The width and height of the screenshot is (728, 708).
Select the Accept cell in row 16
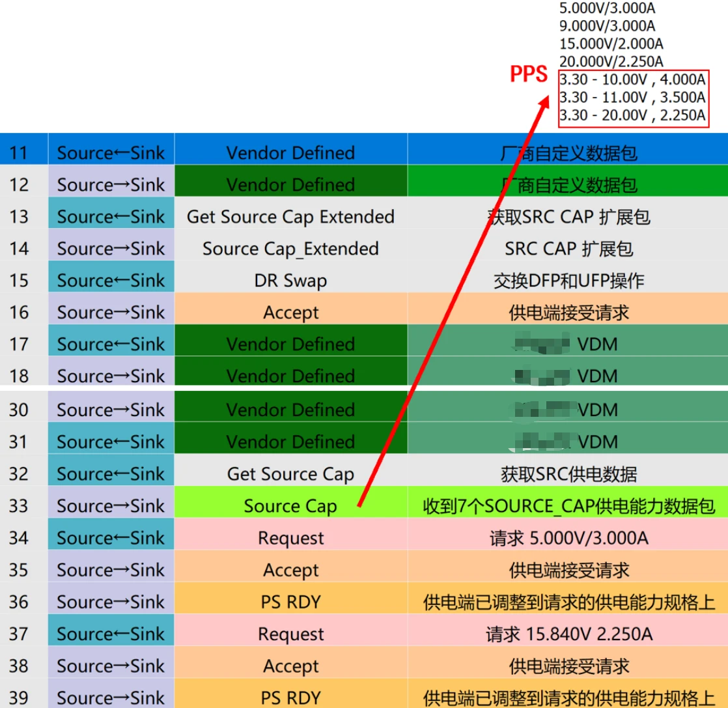[x=290, y=313]
